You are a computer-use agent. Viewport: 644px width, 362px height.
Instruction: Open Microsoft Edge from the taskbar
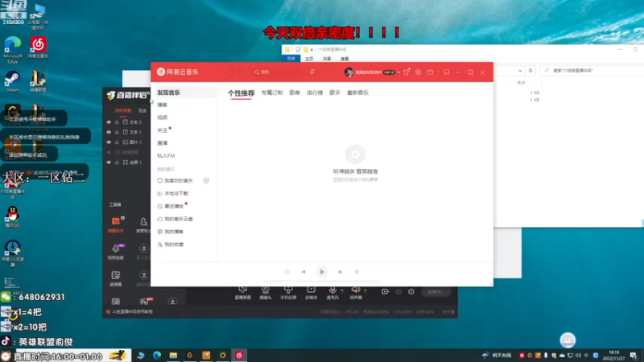pyautogui.click(x=157, y=356)
